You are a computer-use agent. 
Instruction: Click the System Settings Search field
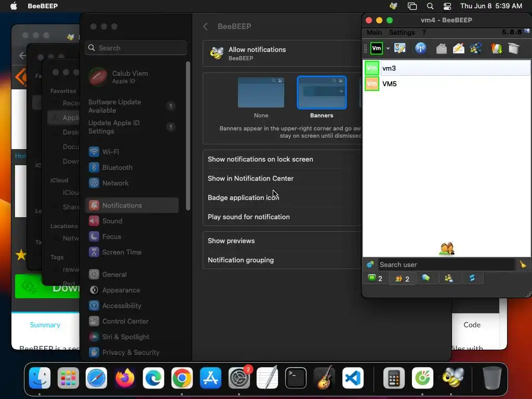click(x=136, y=48)
